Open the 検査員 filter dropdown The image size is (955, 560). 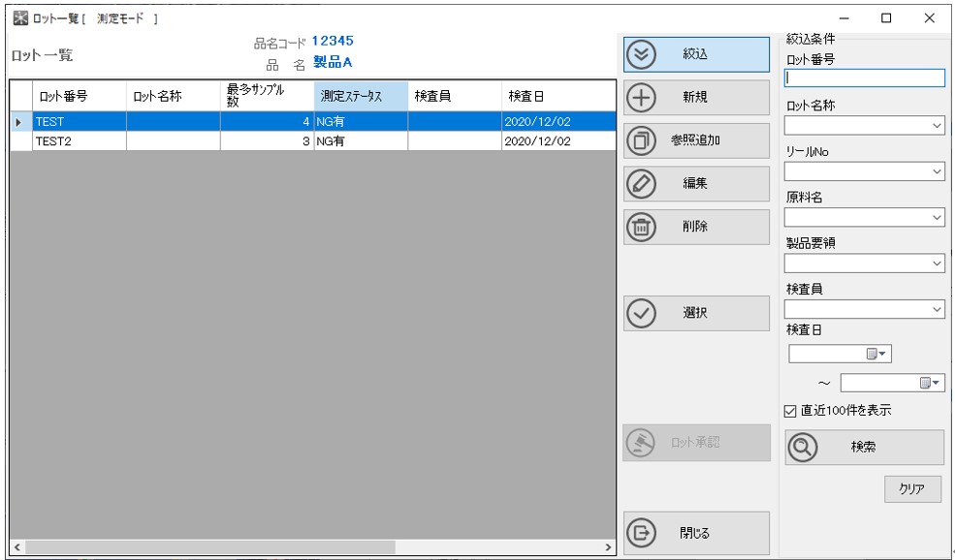coord(937,309)
